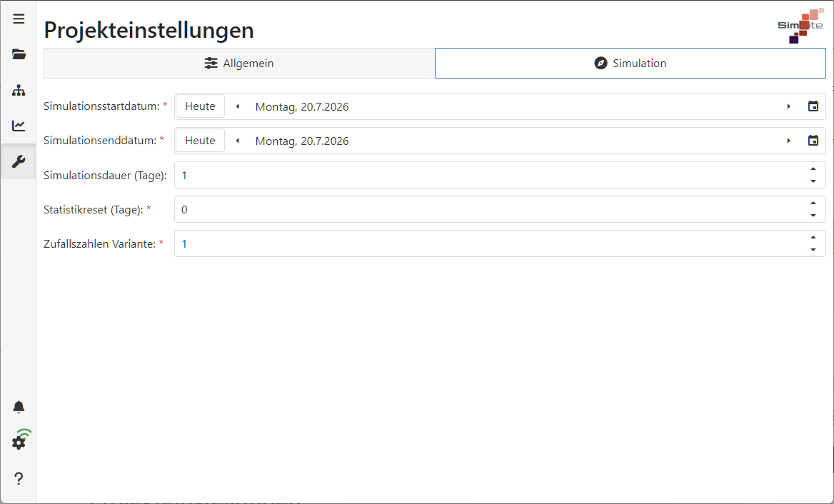Viewport: 834px width, 504px height.
Task: Open the hierarchy structure icon in sidebar
Action: click(x=19, y=91)
